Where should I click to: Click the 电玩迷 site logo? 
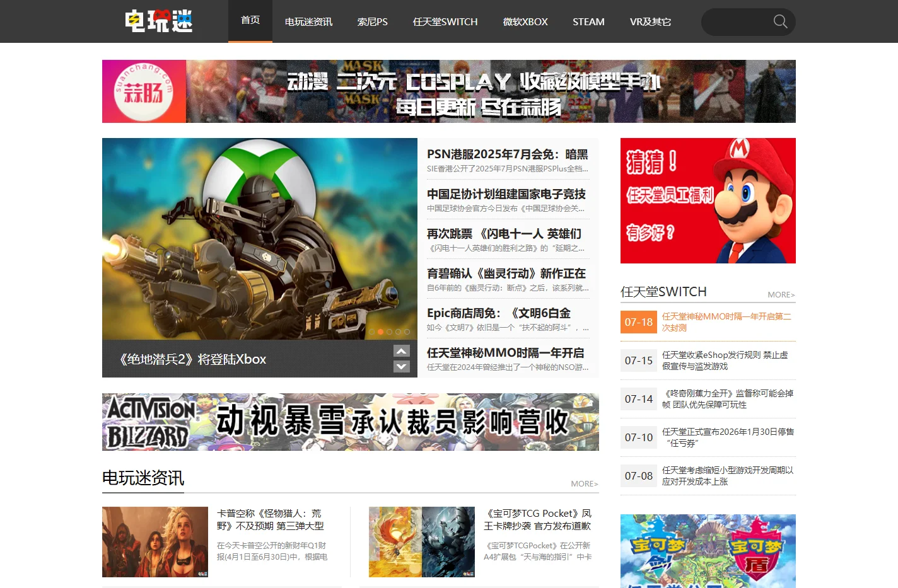click(158, 21)
